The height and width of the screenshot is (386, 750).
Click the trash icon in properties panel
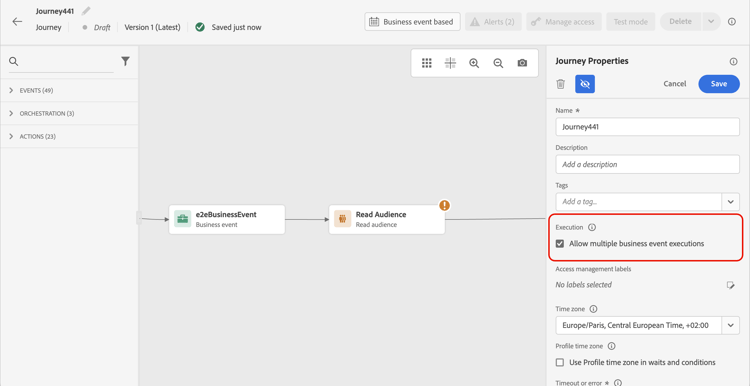pos(561,84)
